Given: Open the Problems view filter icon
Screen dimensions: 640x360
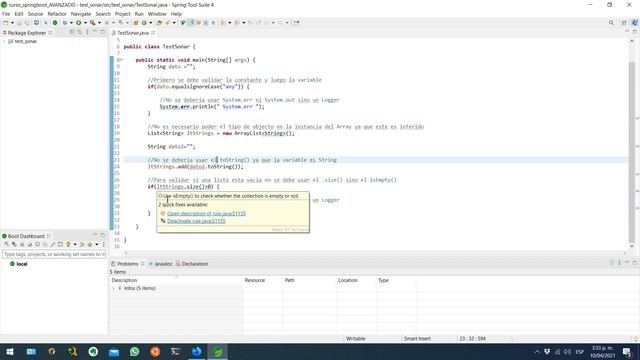Looking at the screenshot, I should [611, 263].
